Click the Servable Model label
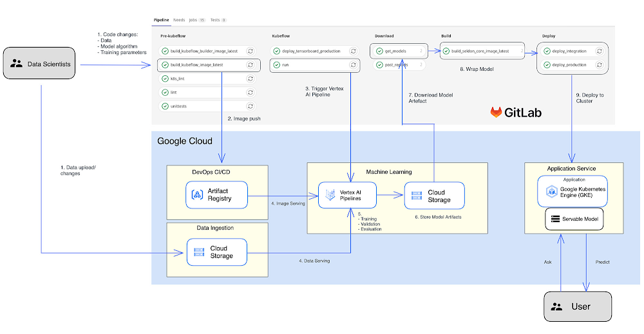Image resolution: width=644 pixels, height=334 pixels. [x=580, y=219]
